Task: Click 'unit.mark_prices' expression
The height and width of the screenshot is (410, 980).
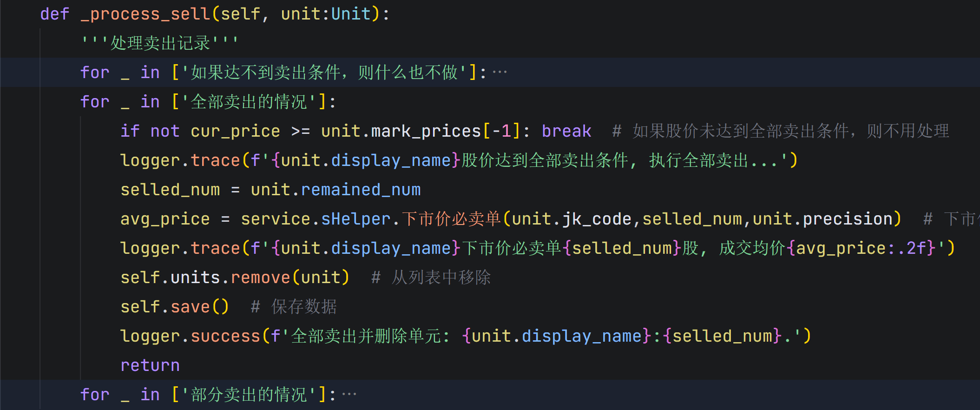Action: coord(401,131)
